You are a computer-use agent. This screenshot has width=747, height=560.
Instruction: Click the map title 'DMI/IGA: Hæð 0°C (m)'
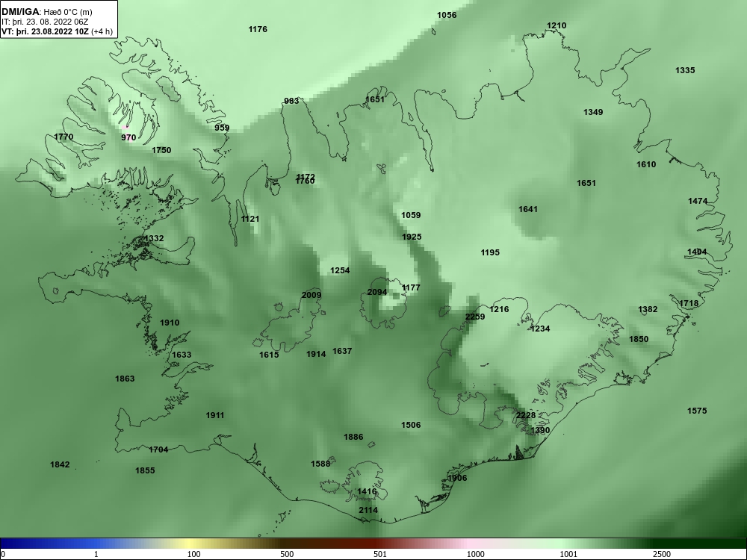[x=47, y=13]
